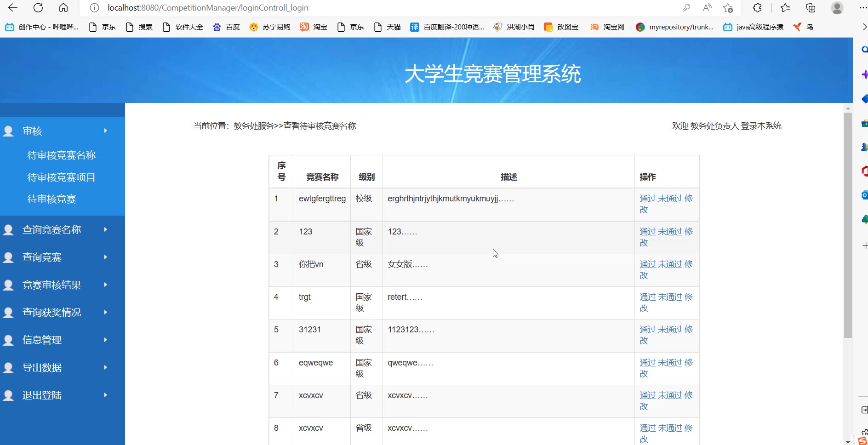Click the read aloud icon in address bar
The image size is (868, 445).
click(707, 8)
